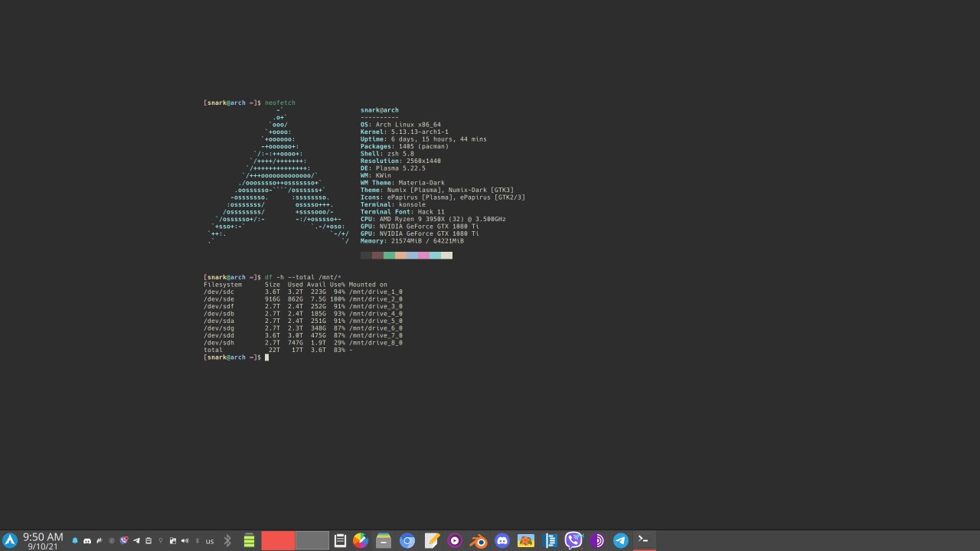Launch the purple media player
The width and height of the screenshot is (980, 551).
tap(455, 541)
